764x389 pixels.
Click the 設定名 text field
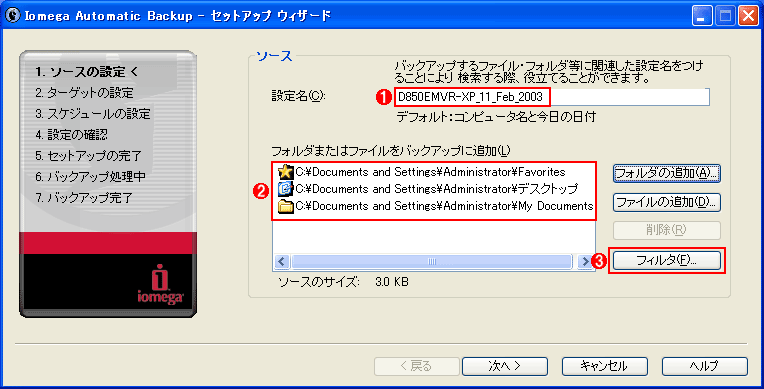552,97
